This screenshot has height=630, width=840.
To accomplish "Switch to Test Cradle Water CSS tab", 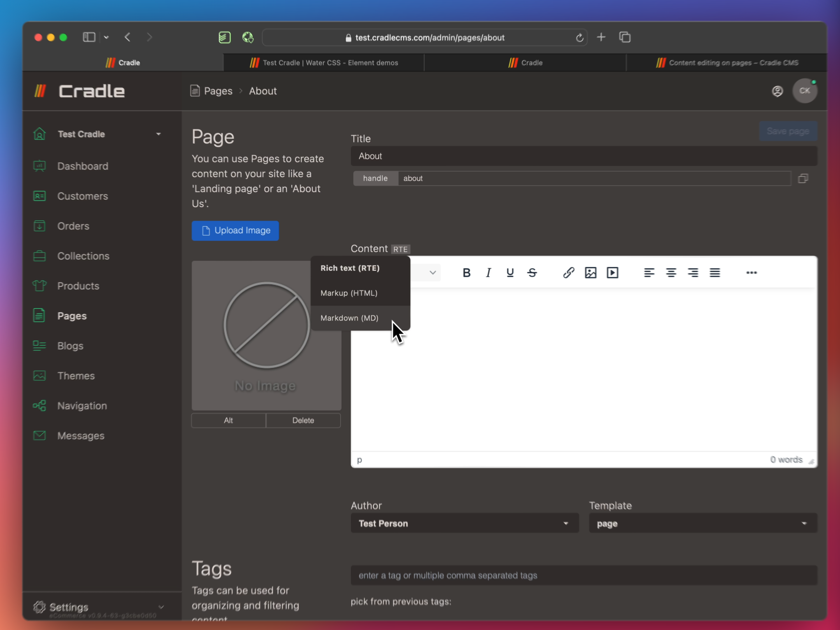I will (323, 63).
